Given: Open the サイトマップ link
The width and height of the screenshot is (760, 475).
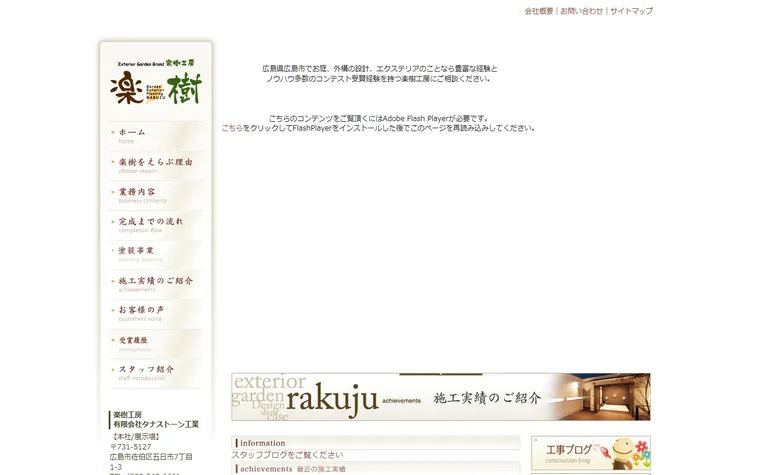Looking at the screenshot, I should [632, 11].
